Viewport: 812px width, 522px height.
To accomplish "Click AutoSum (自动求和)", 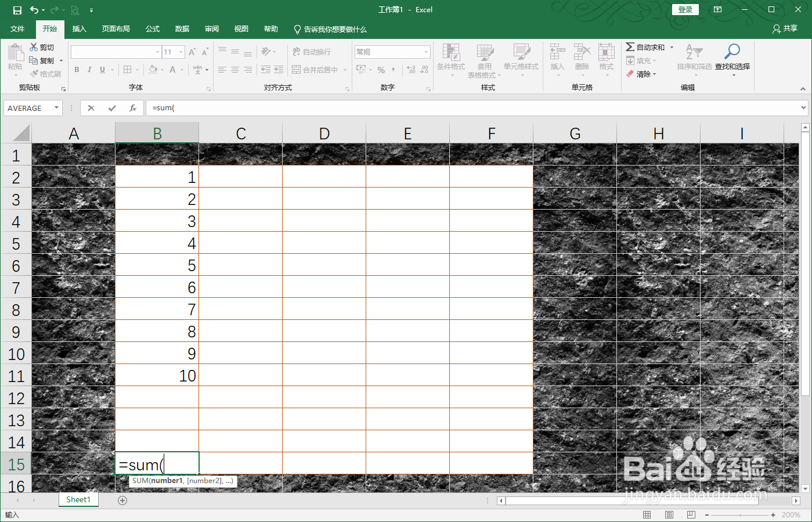I will [x=645, y=47].
